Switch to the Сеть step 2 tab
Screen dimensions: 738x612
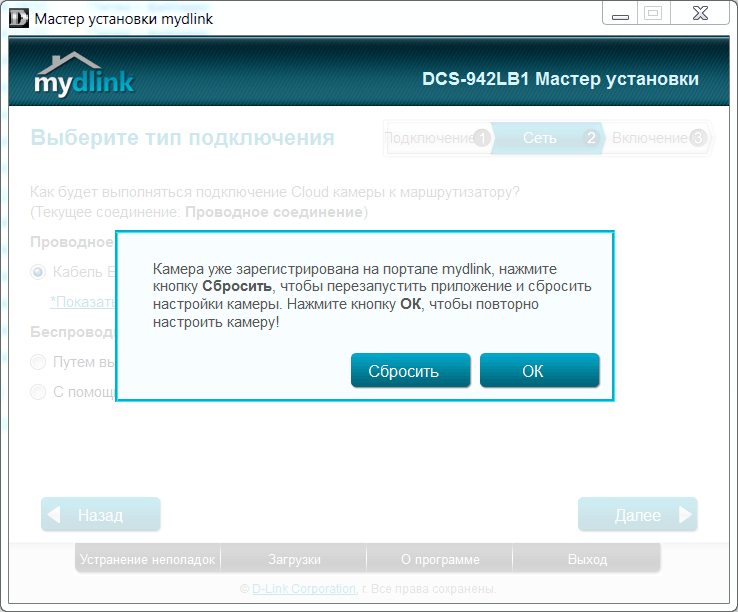pyautogui.click(x=547, y=138)
